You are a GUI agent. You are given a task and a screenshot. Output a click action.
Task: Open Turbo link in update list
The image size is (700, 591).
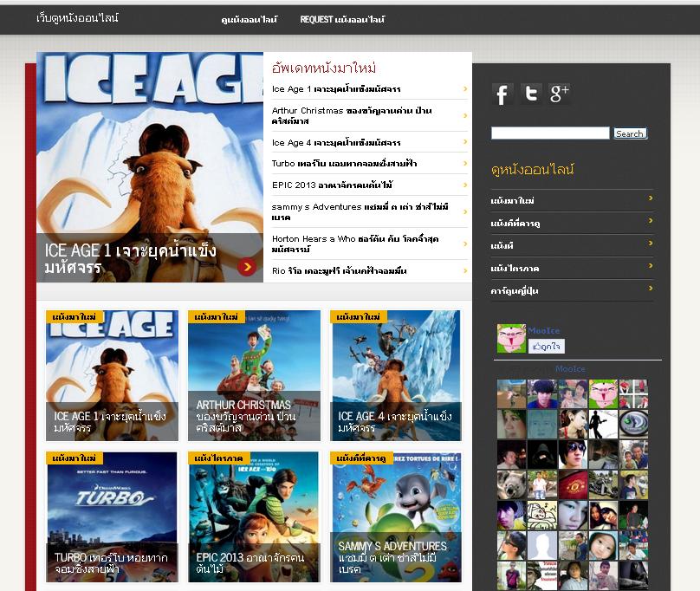(x=344, y=164)
